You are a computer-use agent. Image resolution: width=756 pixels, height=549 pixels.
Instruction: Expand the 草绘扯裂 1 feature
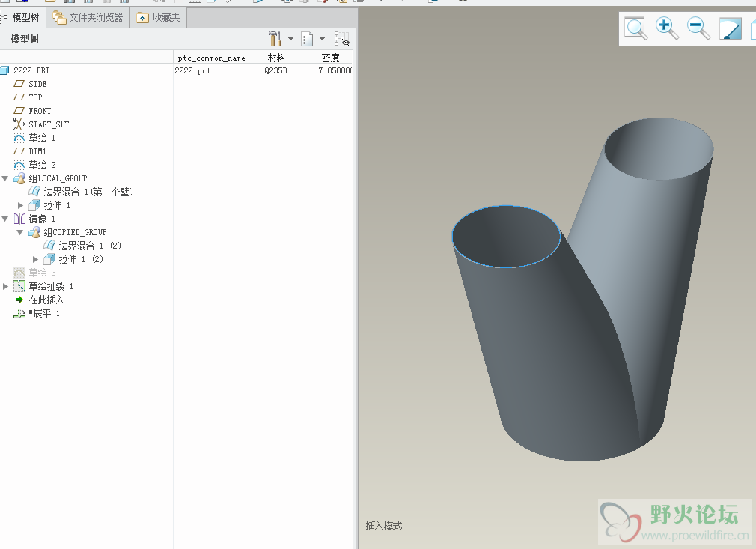coord(5,287)
